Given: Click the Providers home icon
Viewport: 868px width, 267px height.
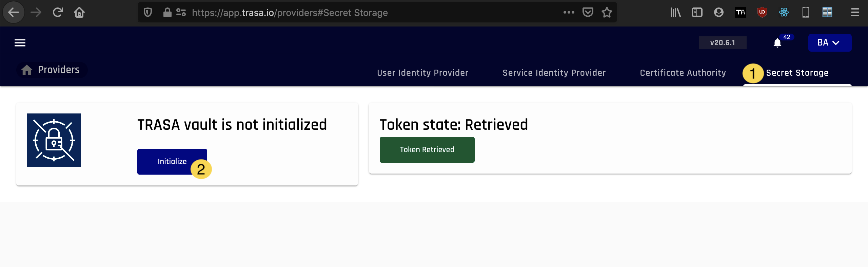Looking at the screenshot, I should click(27, 70).
